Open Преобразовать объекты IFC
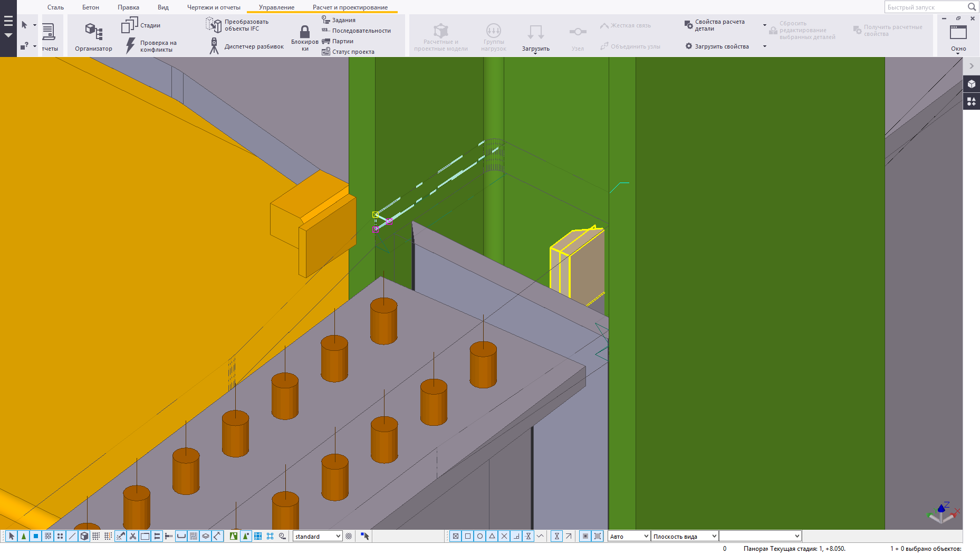980x554 pixels. tap(213, 25)
